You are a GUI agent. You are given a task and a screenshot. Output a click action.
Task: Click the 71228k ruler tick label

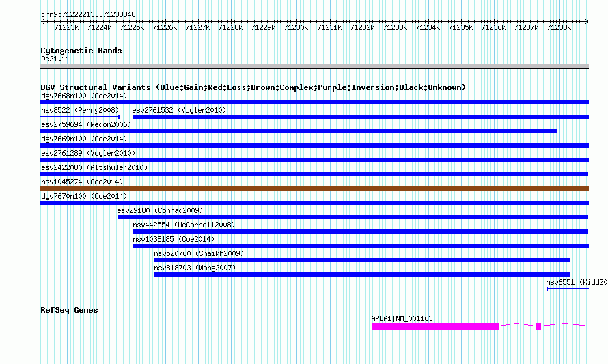tap(230, 27)
